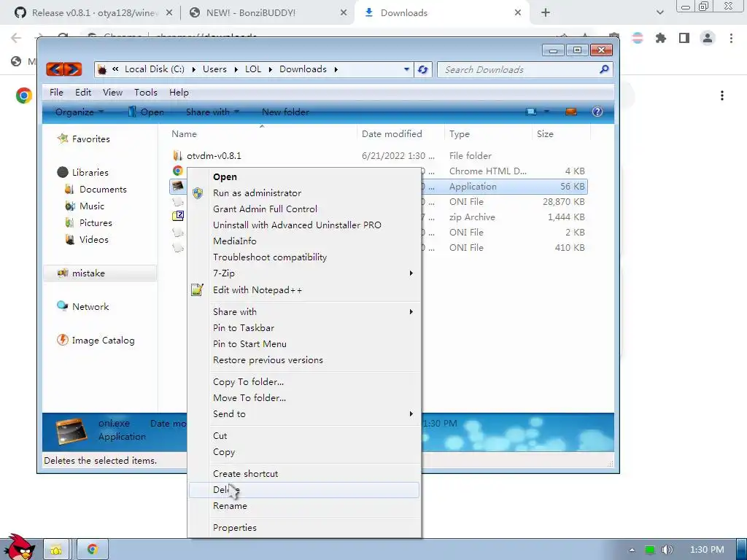
Task: Open the Explorer help icon
Action: pyautogui.click(x=597, y=112)
